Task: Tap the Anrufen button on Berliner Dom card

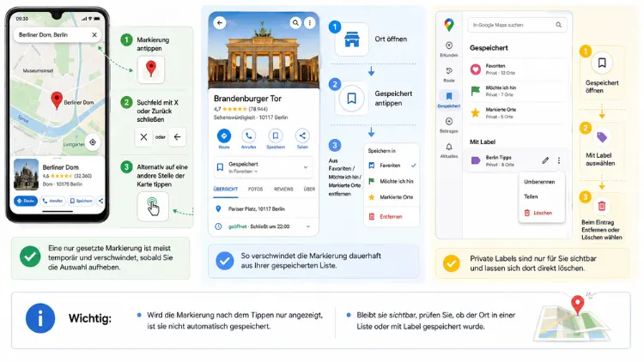Action: pos(52,201)
